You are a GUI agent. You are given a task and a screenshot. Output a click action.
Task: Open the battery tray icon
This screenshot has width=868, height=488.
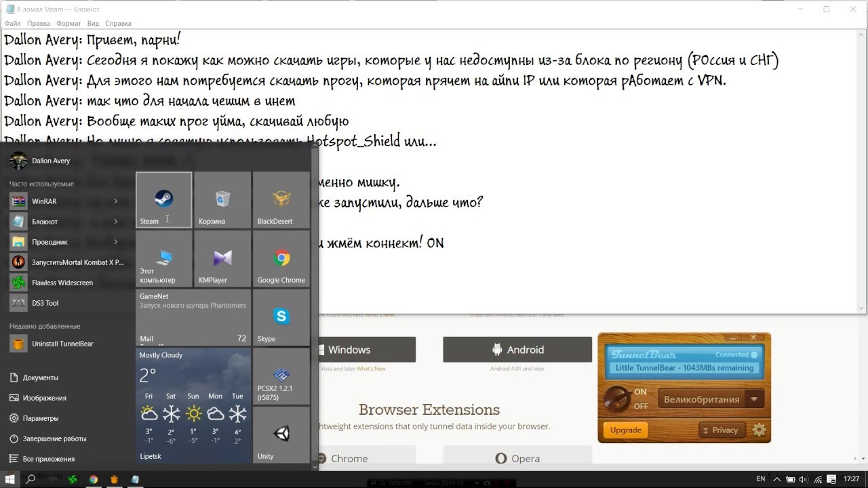(x=791, y=479)
